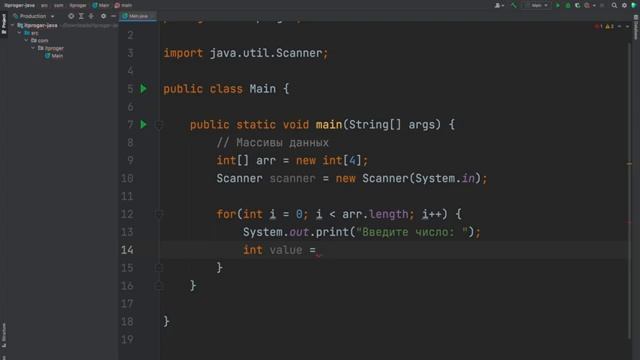The height and width of the screenshot is (360, 640).
Task: Click com breadcrumb in navigation bar
Action: click(x=59, y=5)
